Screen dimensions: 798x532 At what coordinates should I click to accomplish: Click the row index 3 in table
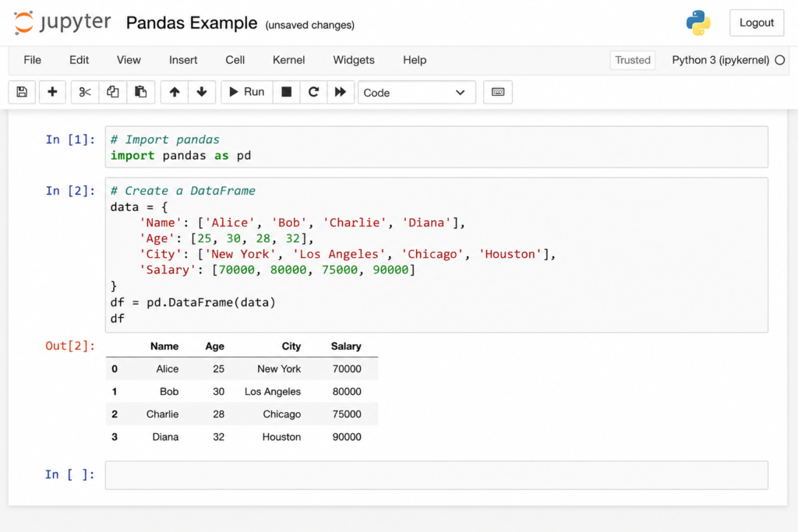[115, 437]
